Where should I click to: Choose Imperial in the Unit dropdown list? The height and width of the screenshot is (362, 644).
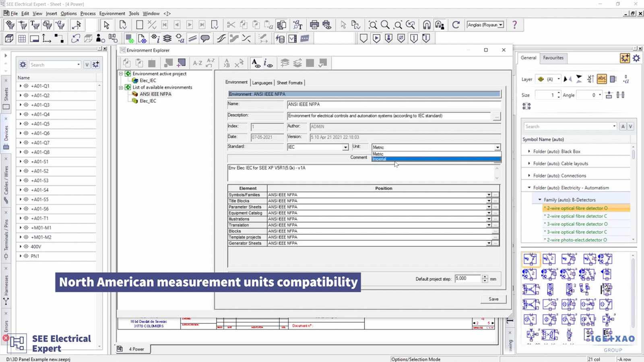click(436, 159)
